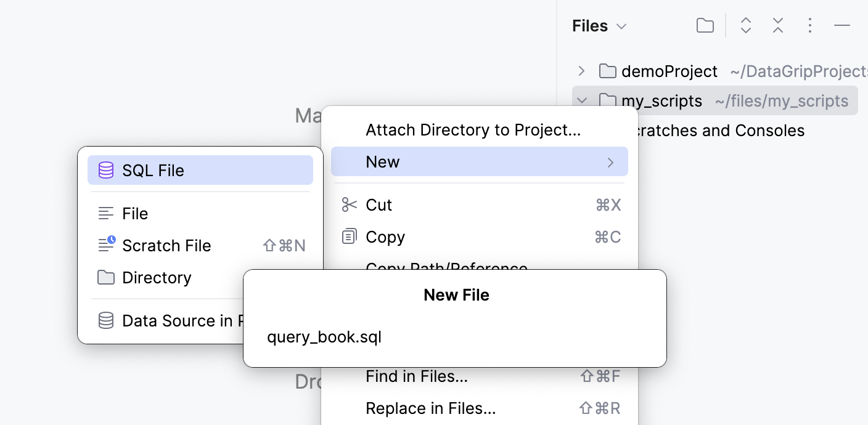The image size is (868, 425).
Task: Click the Directory folder icon
Action: click(106, 277)
